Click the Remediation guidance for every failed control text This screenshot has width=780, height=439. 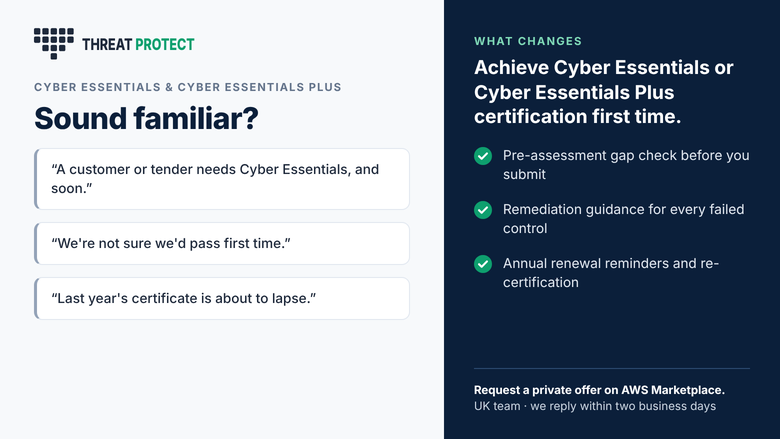(623, 219)
